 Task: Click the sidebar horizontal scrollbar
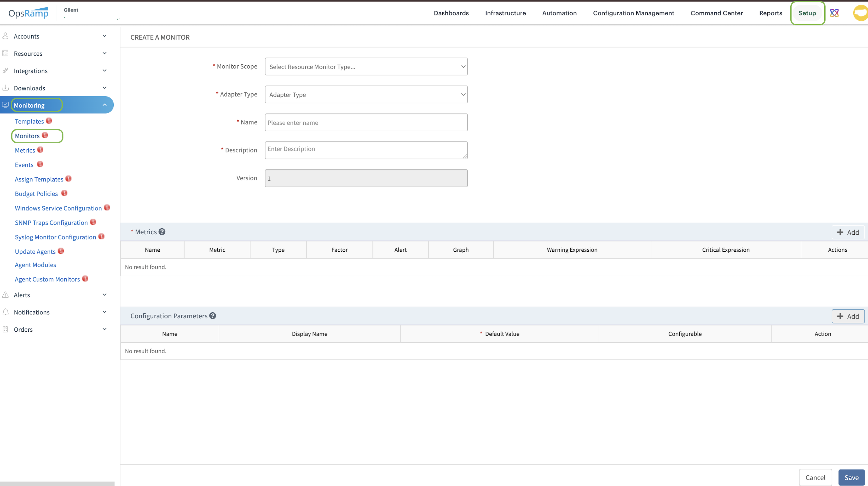[x=57, y=484]
